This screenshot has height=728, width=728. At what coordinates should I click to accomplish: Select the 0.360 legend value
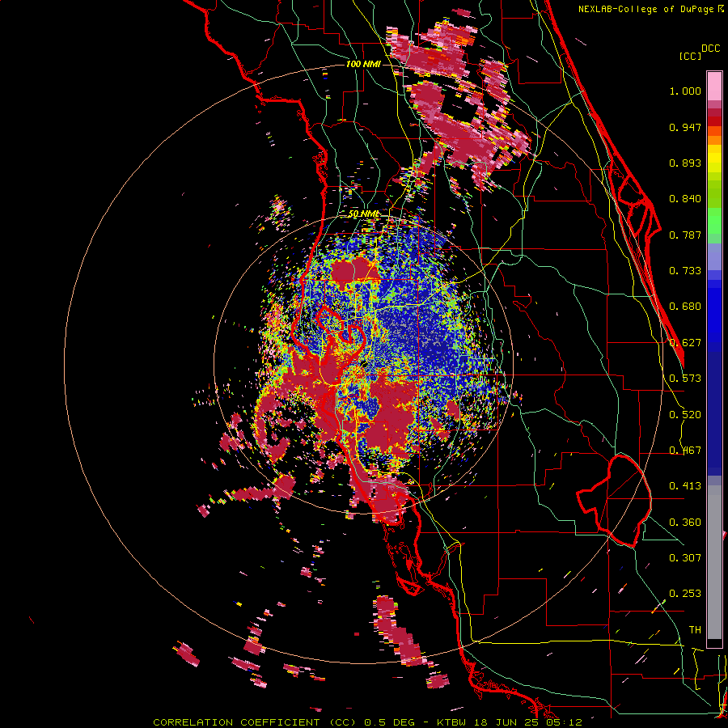click(x=685, y=523)
